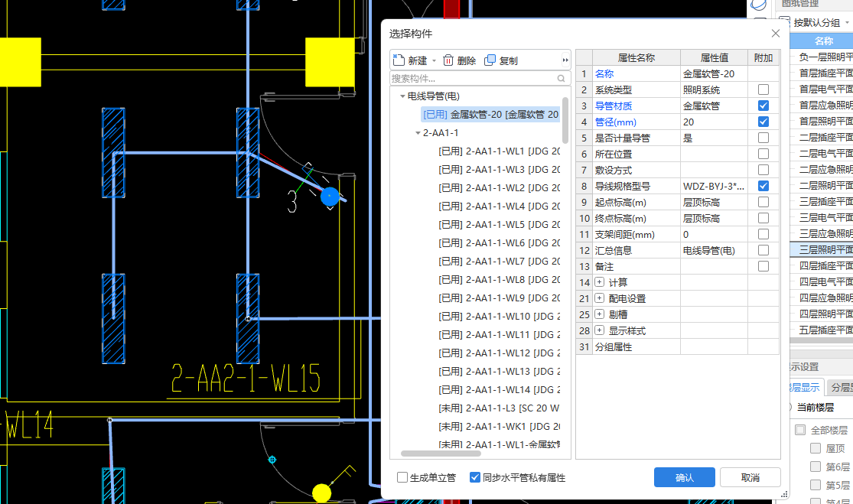Image resolution: width=853 pixels, height=504 pixels.
Task: Check the 第6层 floor checkbox
Action: tap(815, 467)
